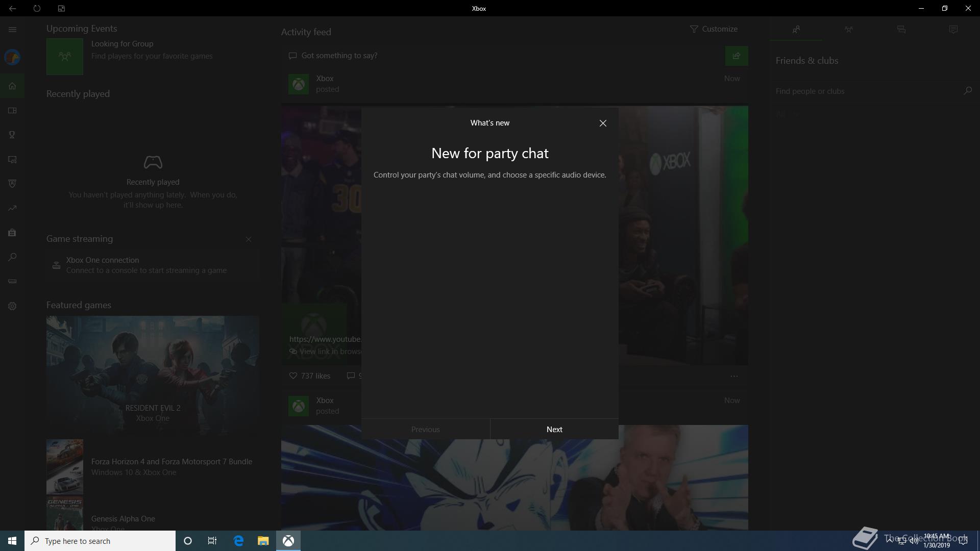
Task: Open comments on first Xbox post
Action: point(354,376)
